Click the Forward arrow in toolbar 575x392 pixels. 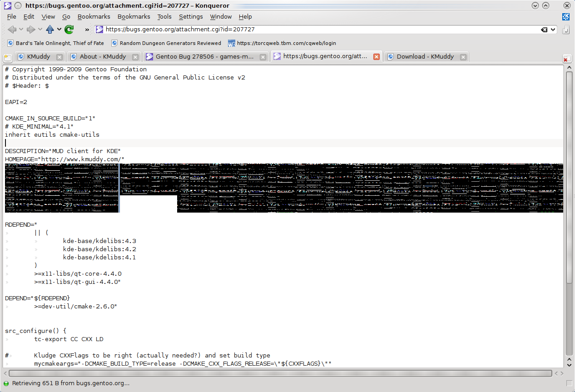pyautogui.click(x=31, y=30)
